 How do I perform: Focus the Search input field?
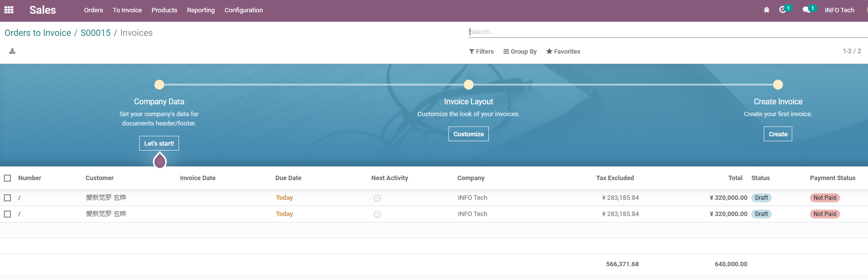[x=668, y=32]
